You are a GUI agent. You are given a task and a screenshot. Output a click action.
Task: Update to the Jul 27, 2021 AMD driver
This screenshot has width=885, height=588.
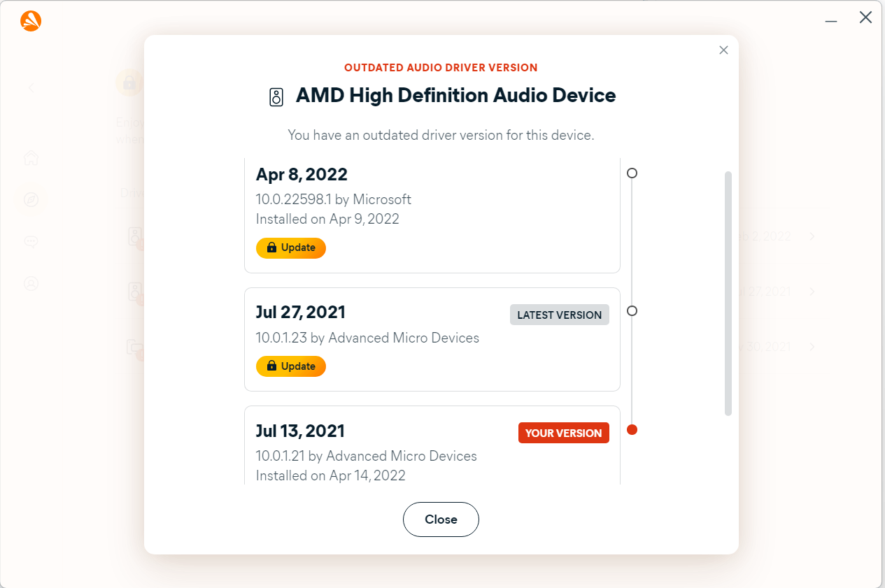coord(291,366)
